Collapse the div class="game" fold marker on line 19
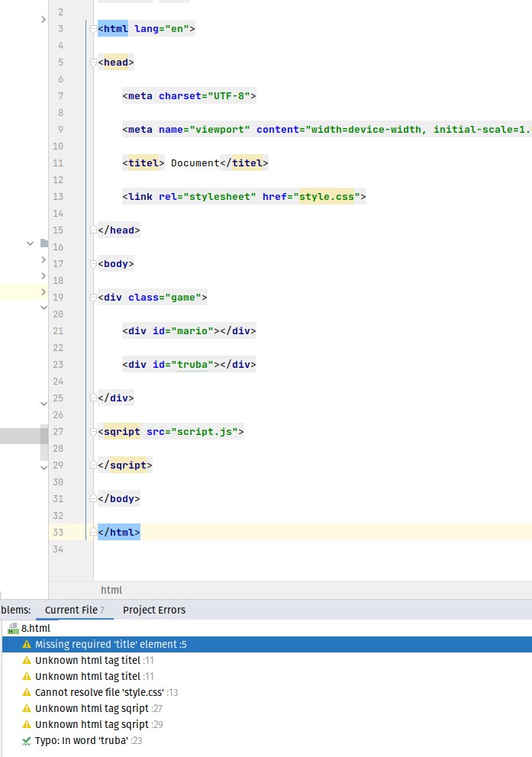The height and width of the screenshot is (757, 532). coord(93,298)
